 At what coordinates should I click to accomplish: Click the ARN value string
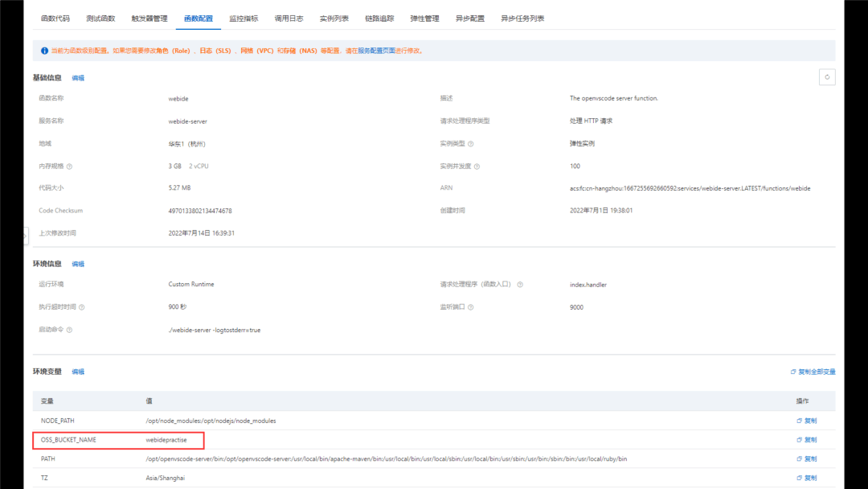point(690,188)
